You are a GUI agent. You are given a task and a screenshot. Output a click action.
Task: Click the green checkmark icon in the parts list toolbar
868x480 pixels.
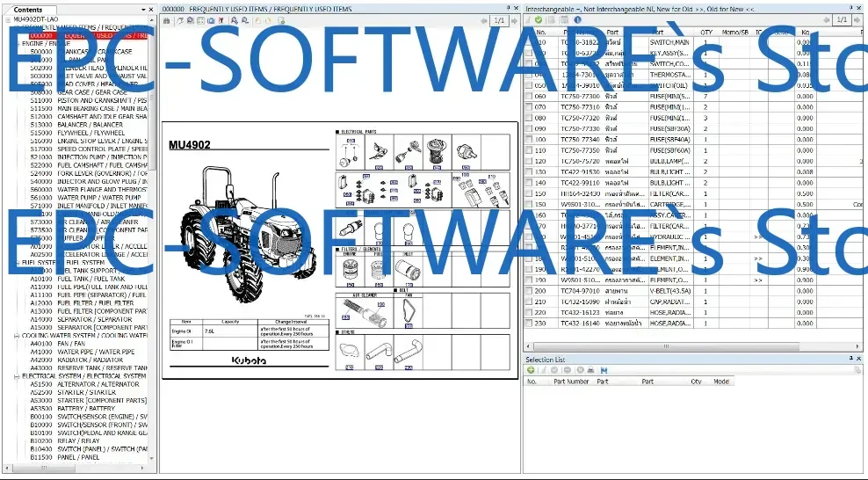pos(539,20)
